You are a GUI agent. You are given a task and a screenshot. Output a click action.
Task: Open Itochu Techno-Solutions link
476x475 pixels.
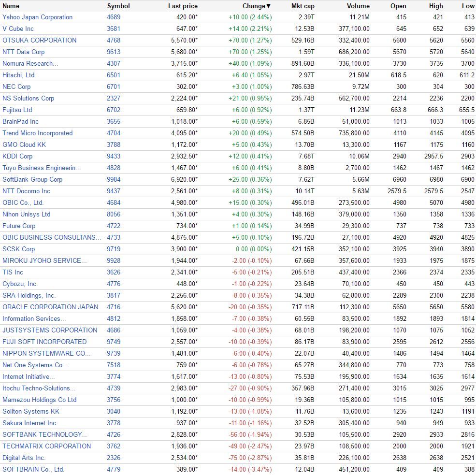point(39,388)
